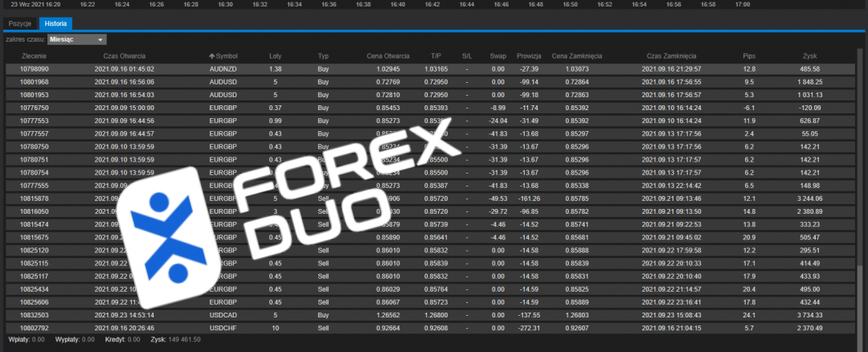Select the Historia tab
The width and height of the screenshot is (868, 352).
point(55,23)
